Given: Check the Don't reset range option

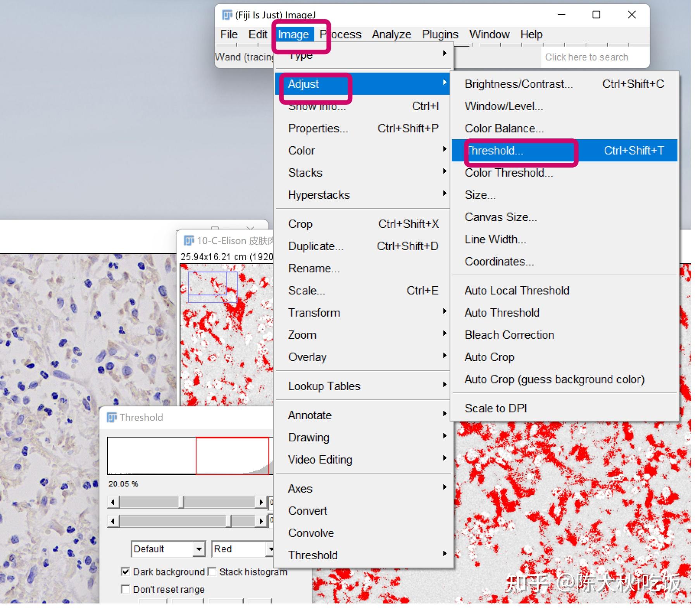Looking at the screenshot, I should click(x=125, y=589).
